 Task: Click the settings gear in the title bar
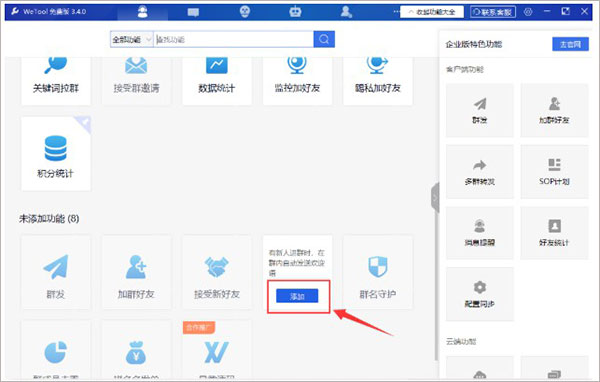[x=528, y=12]
